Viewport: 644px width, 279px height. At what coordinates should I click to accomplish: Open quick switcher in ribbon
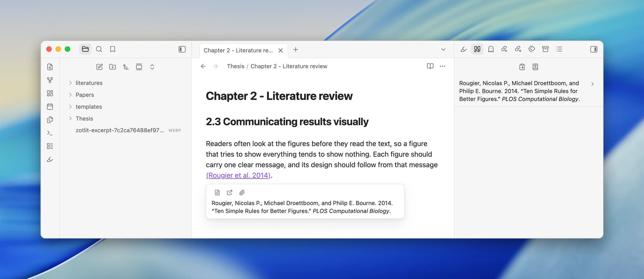coord(50,67)
